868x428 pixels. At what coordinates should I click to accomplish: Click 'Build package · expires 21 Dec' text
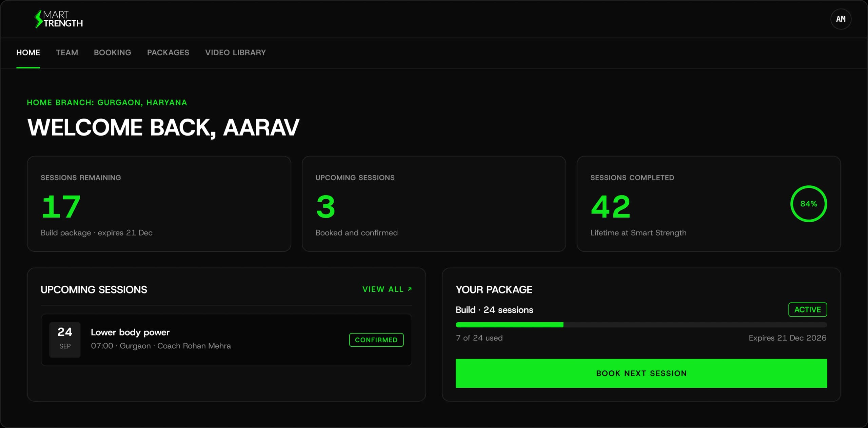(96, 233)
